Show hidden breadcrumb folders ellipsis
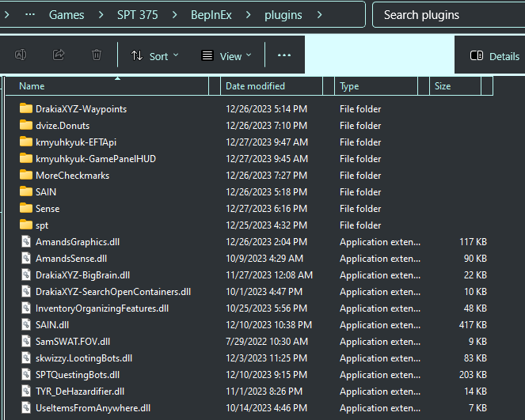The image size is (525, 420). (30, 15)
